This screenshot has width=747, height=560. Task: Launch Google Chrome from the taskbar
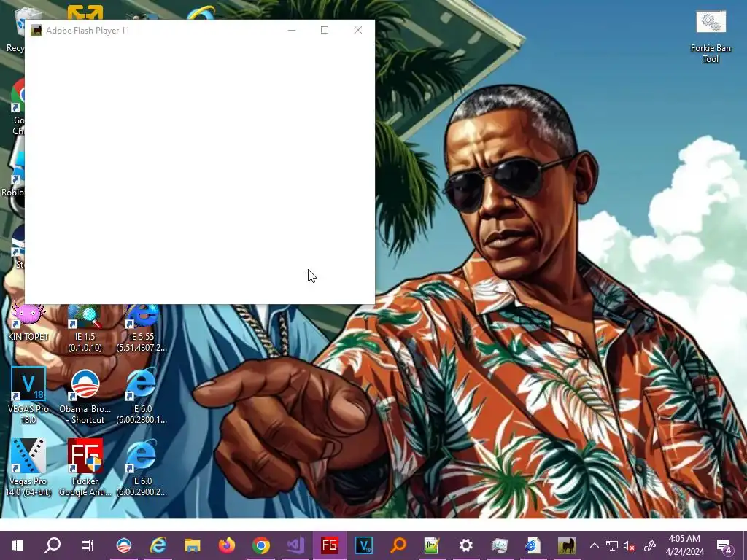[261, 545]
